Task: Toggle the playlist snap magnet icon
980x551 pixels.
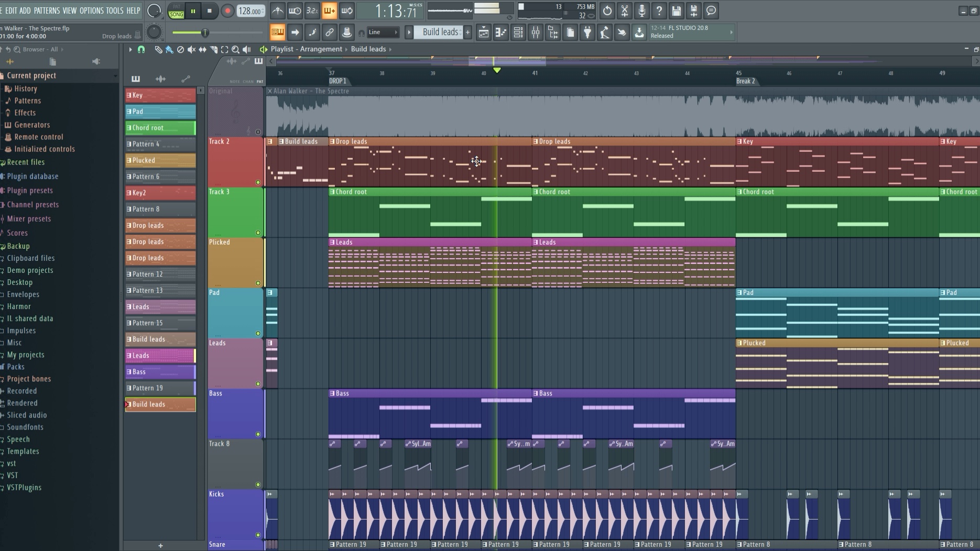Action: [141, 49]
